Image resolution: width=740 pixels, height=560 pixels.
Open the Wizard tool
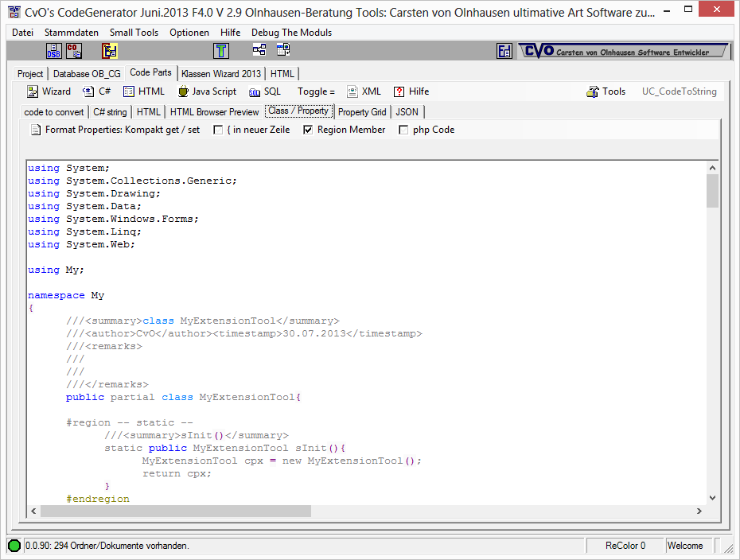point(49,91)
